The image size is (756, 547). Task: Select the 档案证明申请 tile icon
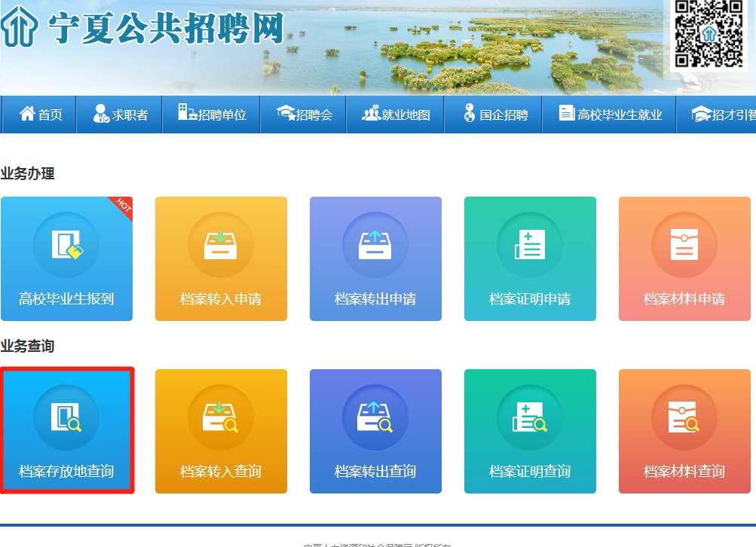pos(530,245)
